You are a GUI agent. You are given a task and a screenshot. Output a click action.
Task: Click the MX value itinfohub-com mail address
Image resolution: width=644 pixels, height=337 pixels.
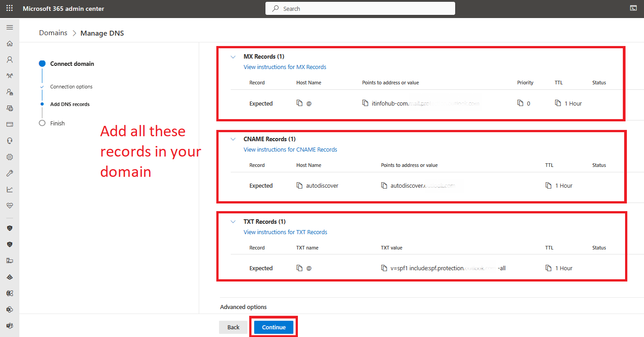(x=425, y=103)
